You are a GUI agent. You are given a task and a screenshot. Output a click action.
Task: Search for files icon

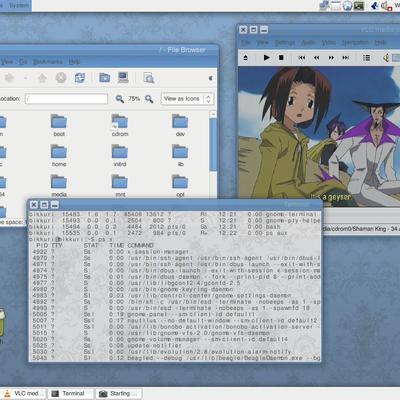[149, 78]
